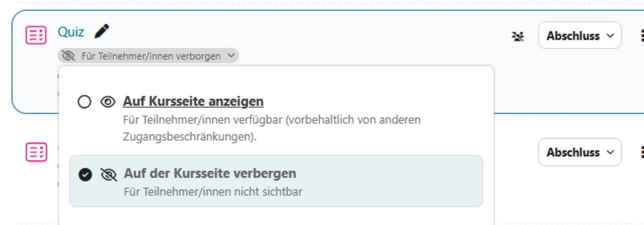644x225 pixels.
Task: Expand the second activity's Abschluss dropdown
Action: 580,152
